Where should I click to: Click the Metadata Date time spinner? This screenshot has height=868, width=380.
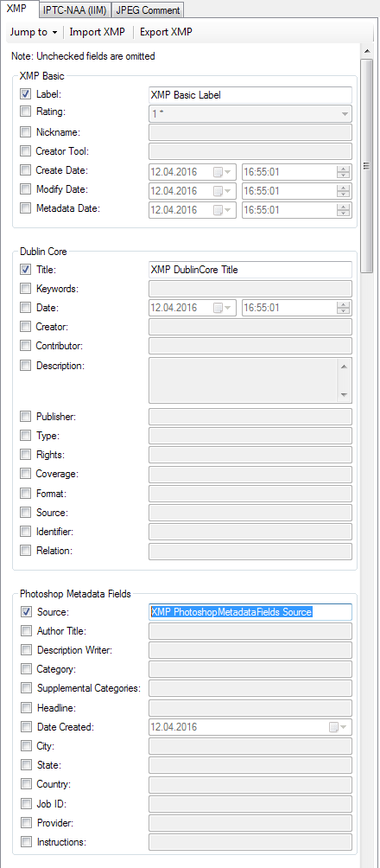(x=344, y=210)
